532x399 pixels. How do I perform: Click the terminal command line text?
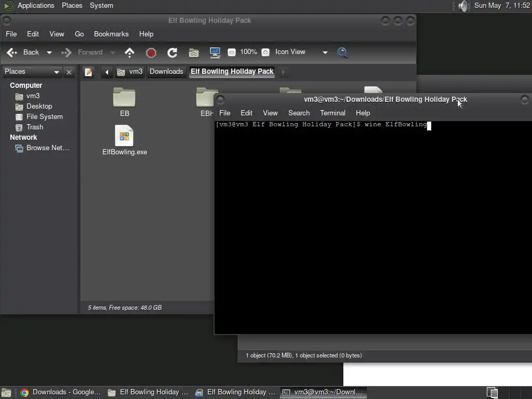point(321,125)
